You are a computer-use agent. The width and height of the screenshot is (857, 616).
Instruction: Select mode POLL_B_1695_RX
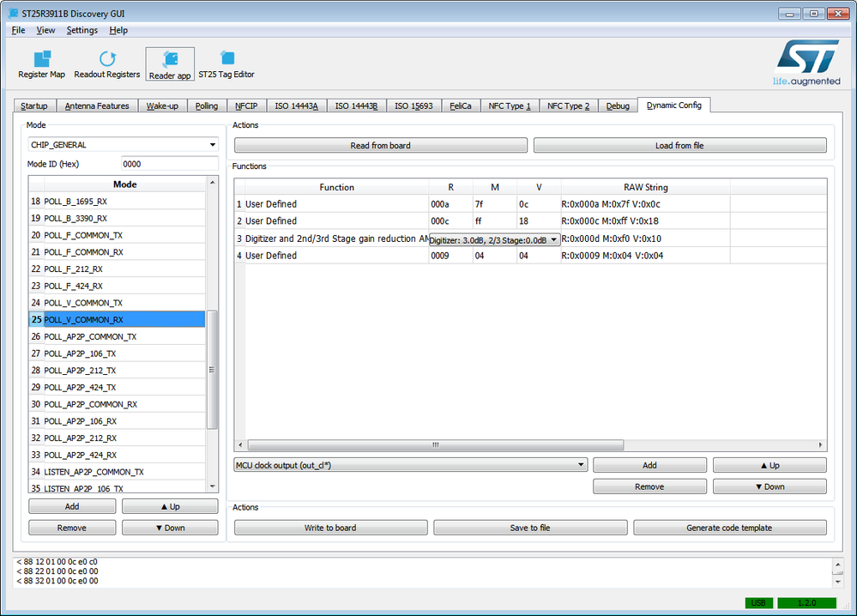tap(117, 202)
